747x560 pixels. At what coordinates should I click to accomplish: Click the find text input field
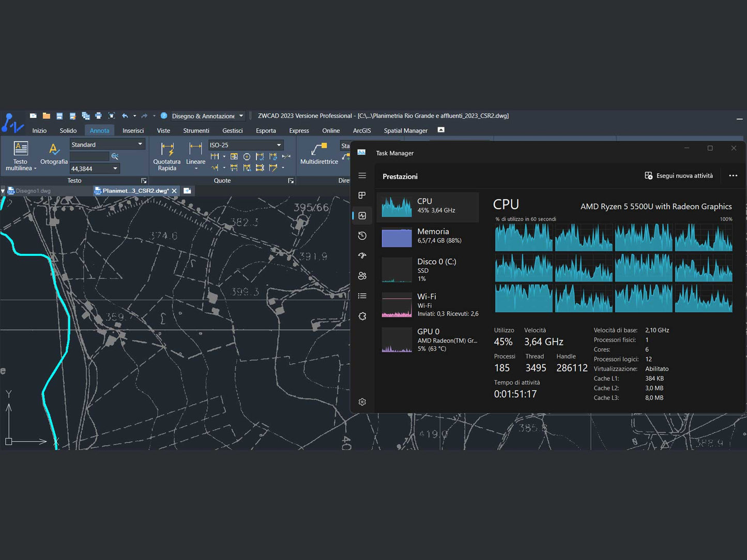pyautogui.click(x=89, y=157)
